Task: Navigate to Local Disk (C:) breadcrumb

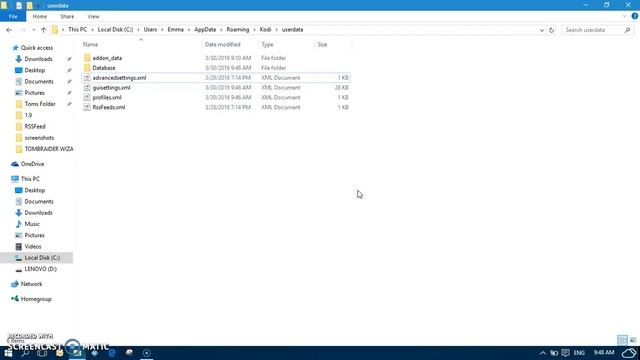Action: pyautogui.click(x=116, y=30)
